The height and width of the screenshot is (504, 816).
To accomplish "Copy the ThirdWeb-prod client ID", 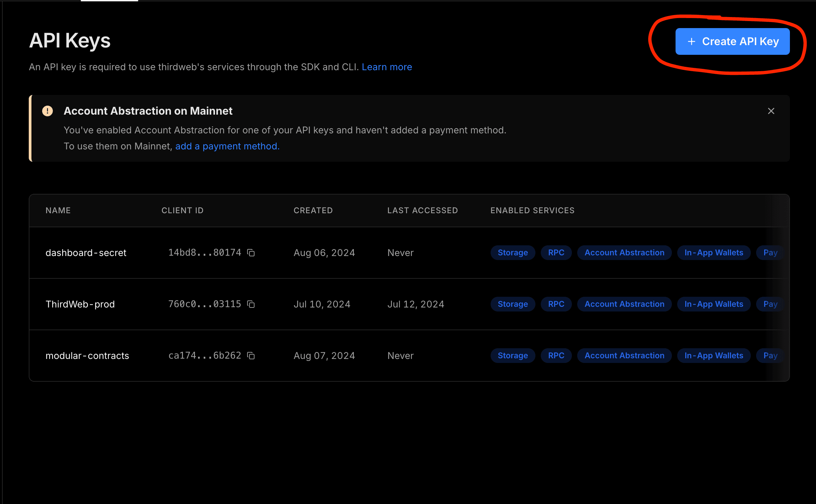I will [x=251, y=304].
